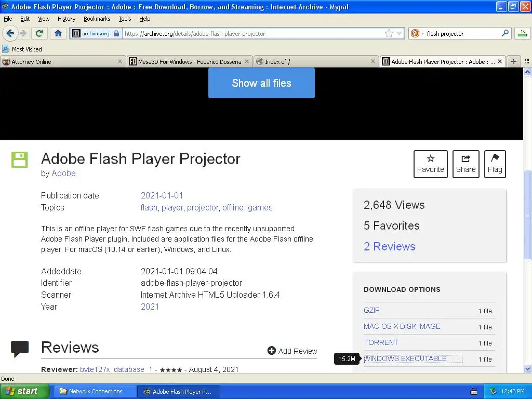Favorite this item with the star button
The image size is (532, 399).
pyautogui.click(x=430, y=164)
